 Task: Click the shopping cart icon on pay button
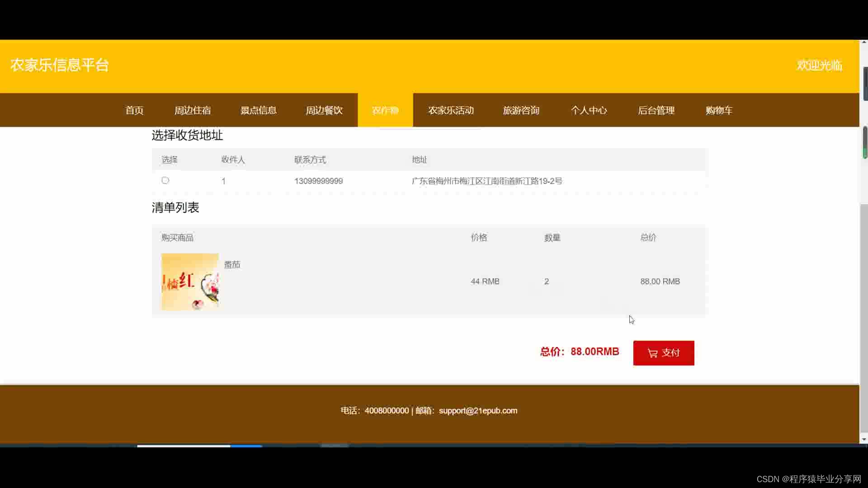tap(652, 353)
